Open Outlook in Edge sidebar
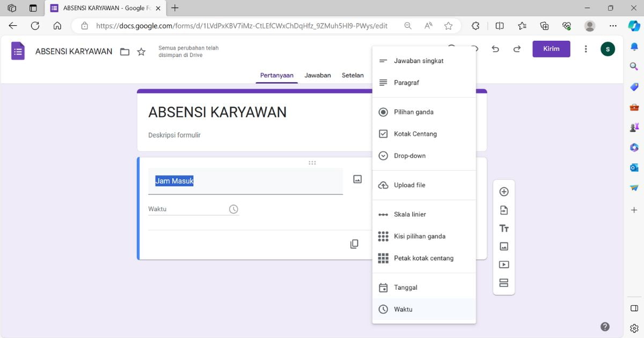This screenshot has height=338, width=644. 634,167
